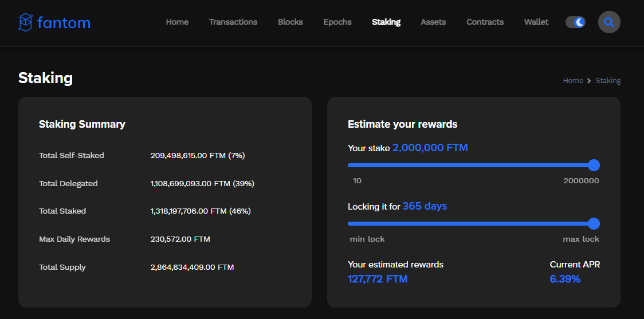Open the Contracts page
The image size is (644, 319).
[x=485, y=22]
